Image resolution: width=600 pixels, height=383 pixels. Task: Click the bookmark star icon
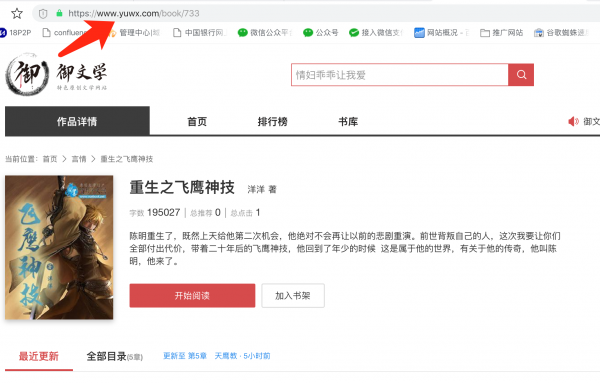click(x=16, y=14)
